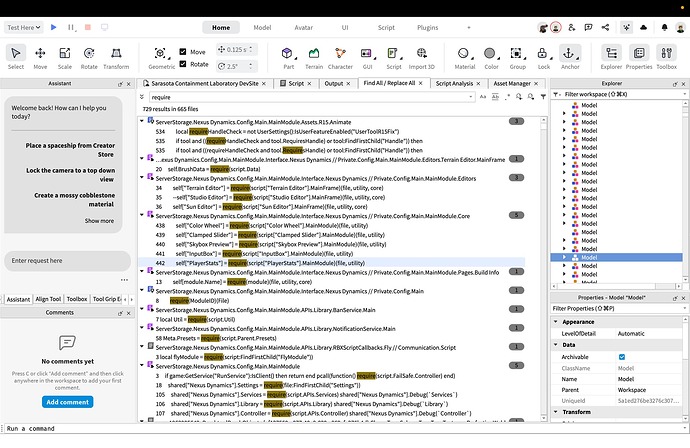Switch to the Model ribbon tab
The image size is (690, 448).
(262, 27)
